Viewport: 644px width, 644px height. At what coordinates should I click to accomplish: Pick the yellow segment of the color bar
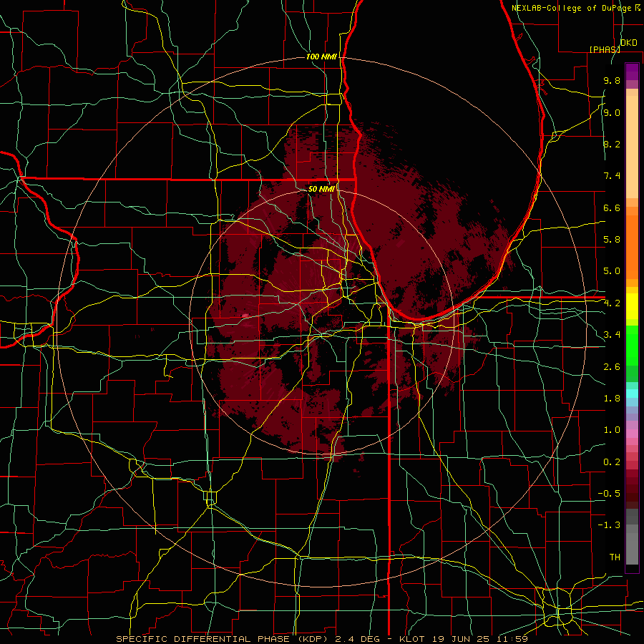click(632, 306)
